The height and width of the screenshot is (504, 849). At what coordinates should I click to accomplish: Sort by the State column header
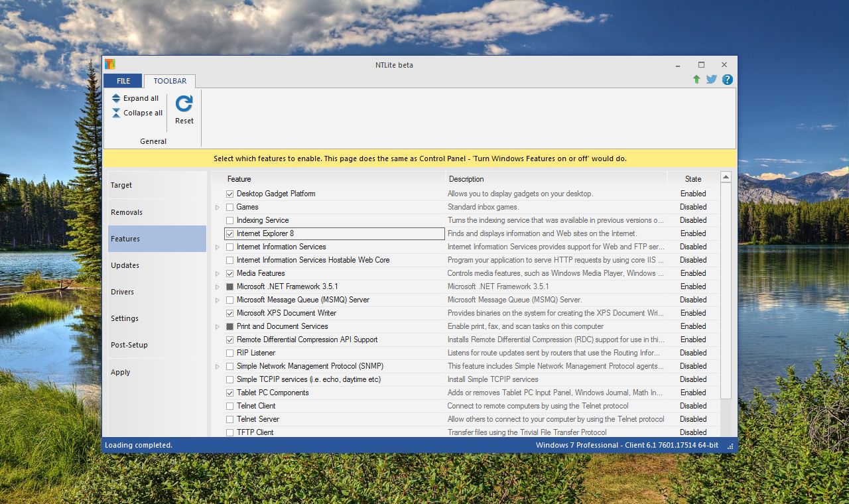click(x=693, y=179)
